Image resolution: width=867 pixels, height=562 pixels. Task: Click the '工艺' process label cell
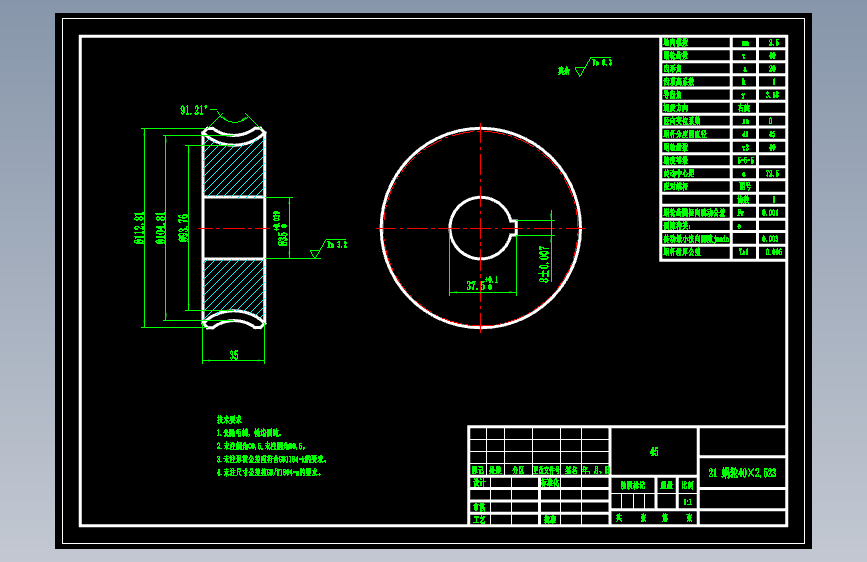coord(479,520)
